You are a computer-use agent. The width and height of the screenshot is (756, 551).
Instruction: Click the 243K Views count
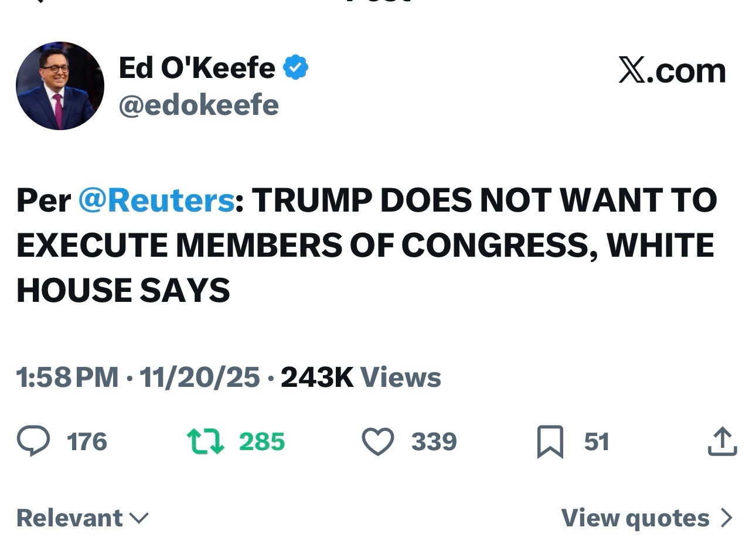(360, 377)
